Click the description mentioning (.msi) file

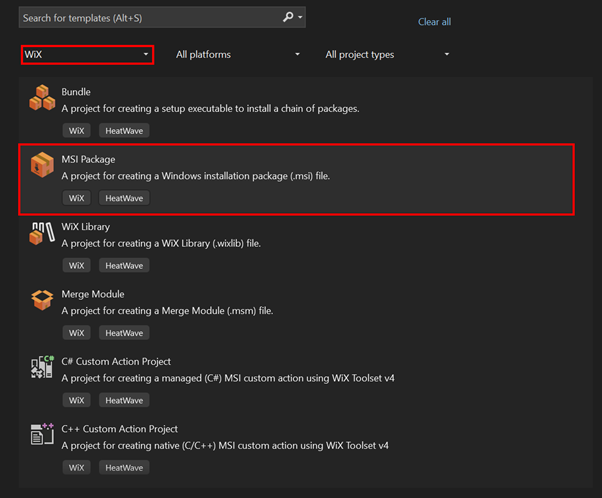click(196, 176)
